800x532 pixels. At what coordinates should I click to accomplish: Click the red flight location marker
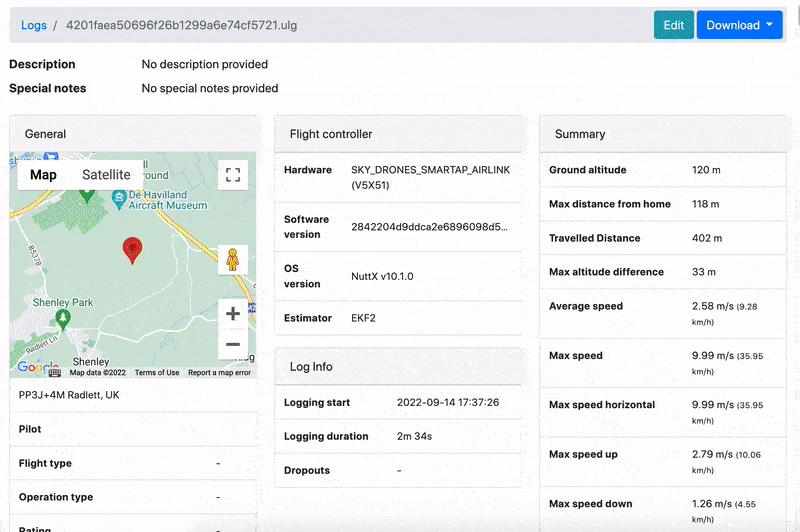pyautogui.click(x=132, y=250)
